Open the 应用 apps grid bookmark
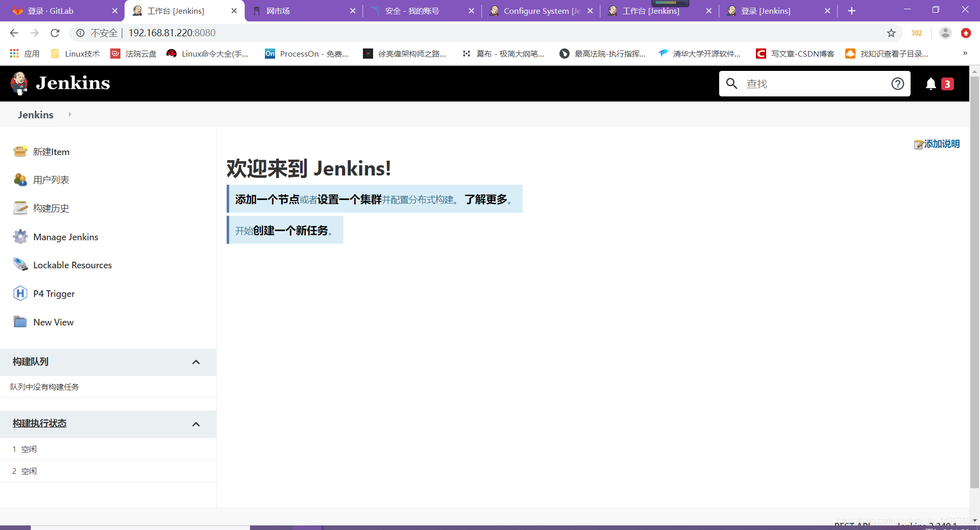Screen dimensions: 980x530 [24, 54]
